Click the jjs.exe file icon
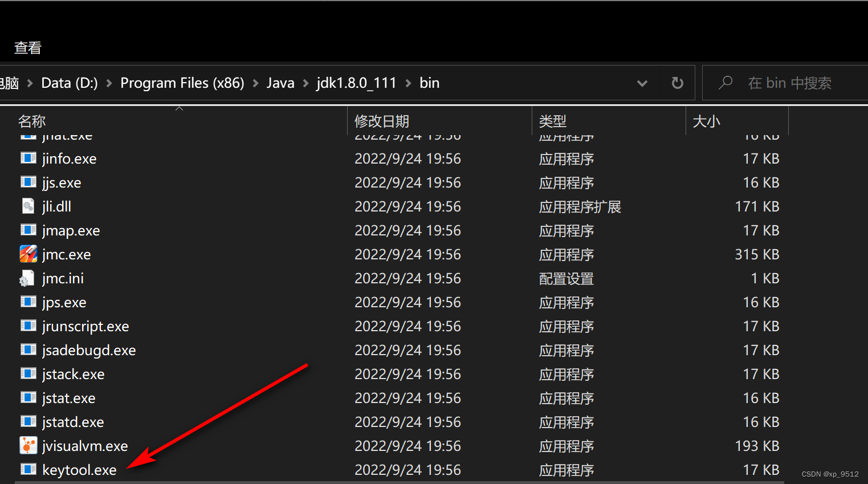The height and width of the screenshot is (484, 868). (28, 182)
